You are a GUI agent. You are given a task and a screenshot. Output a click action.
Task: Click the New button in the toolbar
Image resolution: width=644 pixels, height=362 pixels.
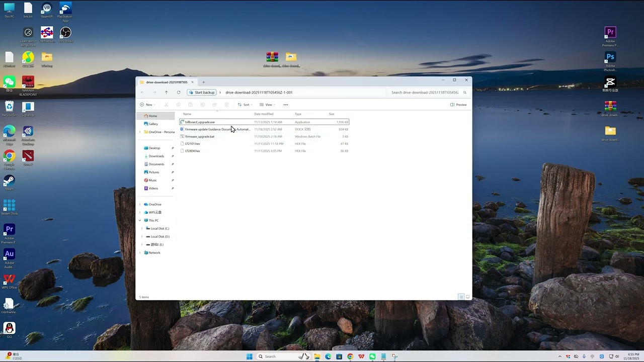coord(147,105)
